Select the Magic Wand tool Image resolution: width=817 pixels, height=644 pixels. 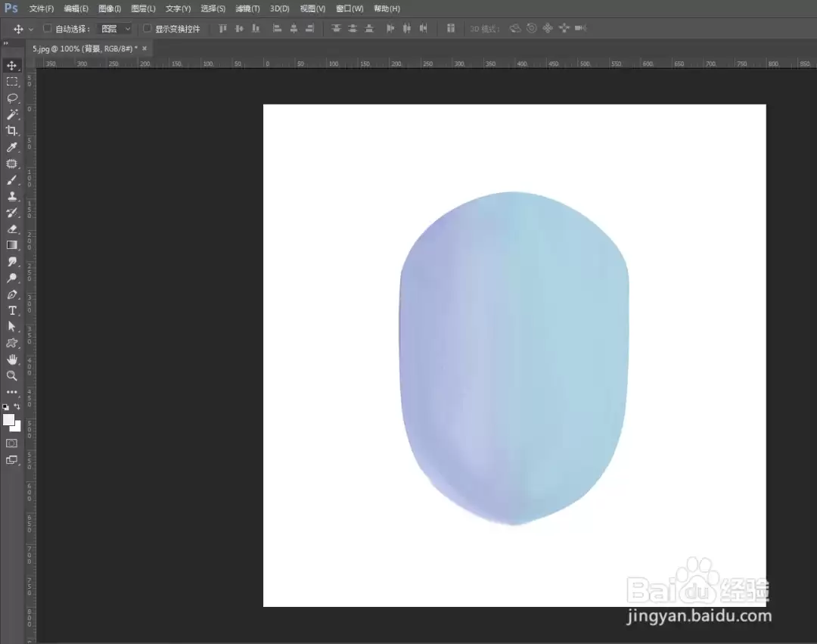12,114
